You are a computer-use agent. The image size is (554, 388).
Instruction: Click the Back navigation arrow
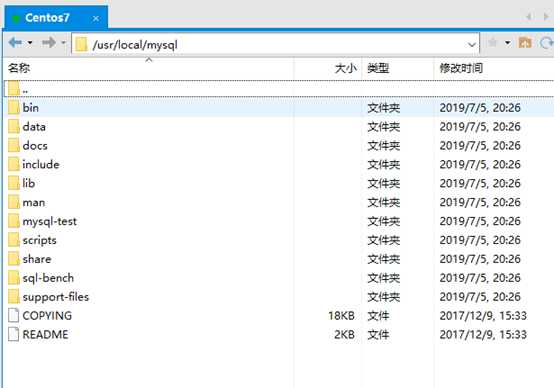[15, 43]
